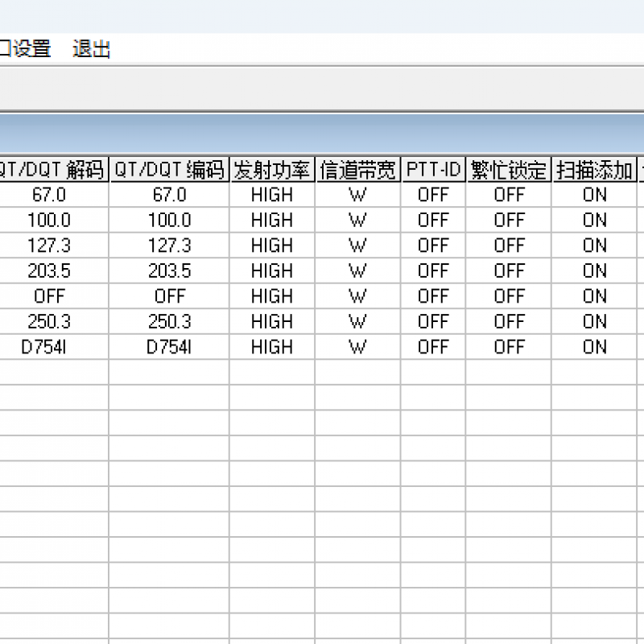Click the QT/DQT 编码 column header

[170, 170]
